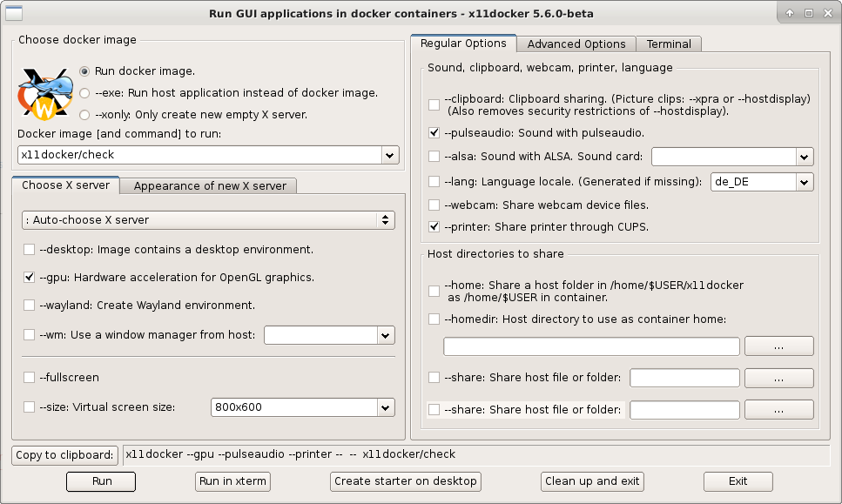Browse for first --share folder
Viewport: 842px width, 504px height.
[x=778, y=378]
